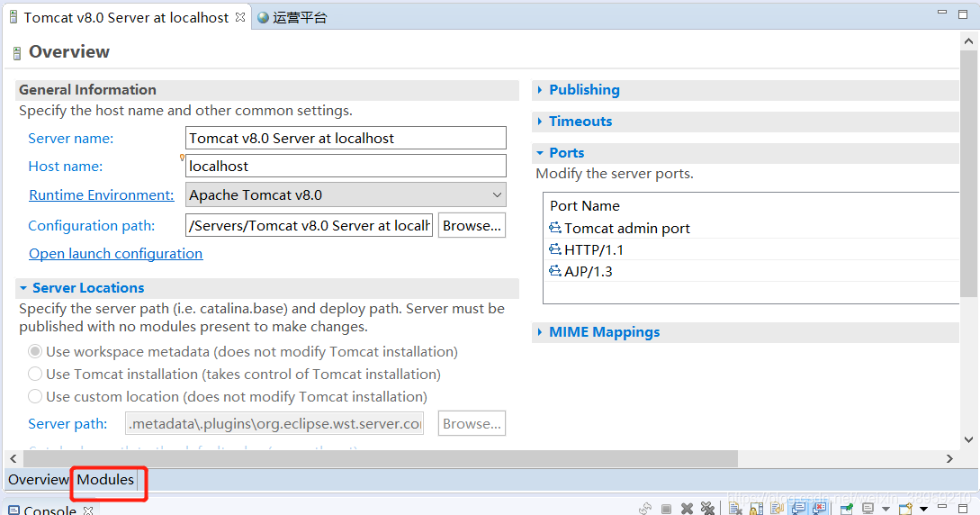
Task: Collapse the Server Locations section
Action: coord(23,288)
